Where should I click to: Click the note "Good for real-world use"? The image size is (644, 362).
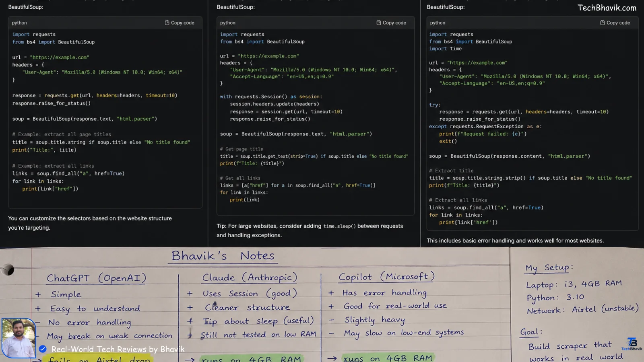[395, 306]
